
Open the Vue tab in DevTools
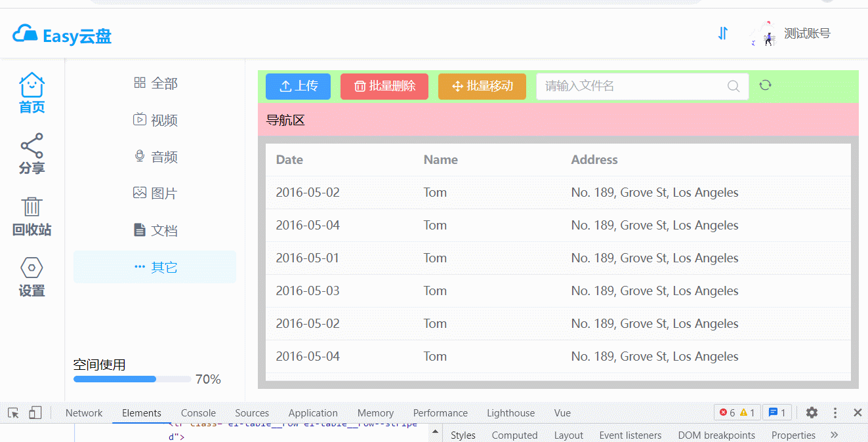(562, 412)
